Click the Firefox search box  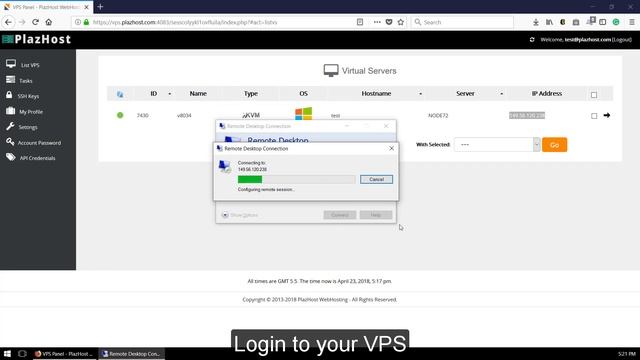coord(462,22)
